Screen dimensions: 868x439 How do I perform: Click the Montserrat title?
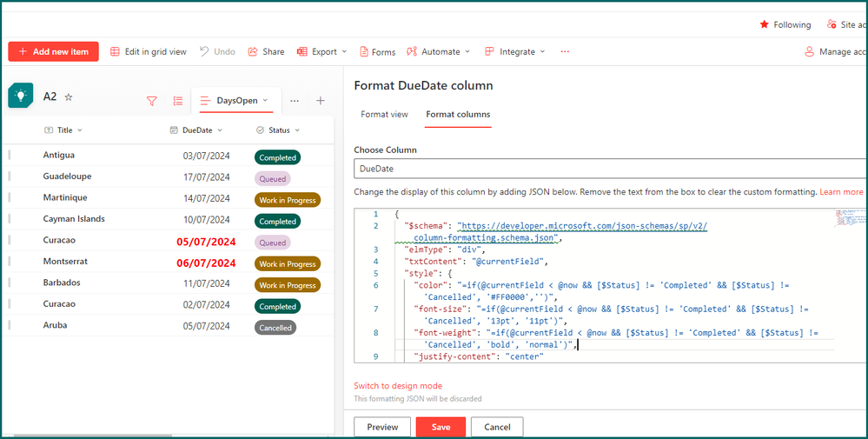coord(65,261)
